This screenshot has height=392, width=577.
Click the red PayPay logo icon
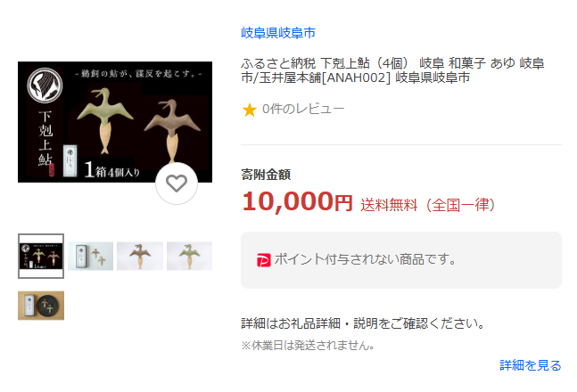point(263,260)
